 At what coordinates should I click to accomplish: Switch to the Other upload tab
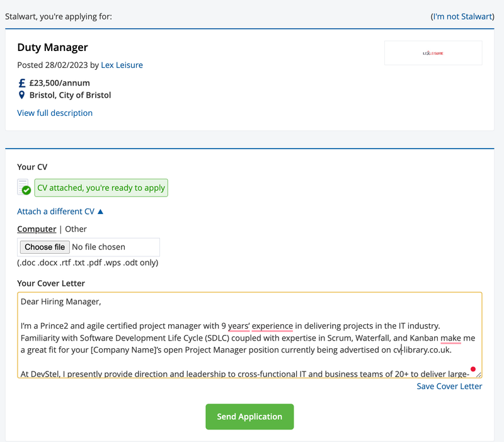(76, 229)
